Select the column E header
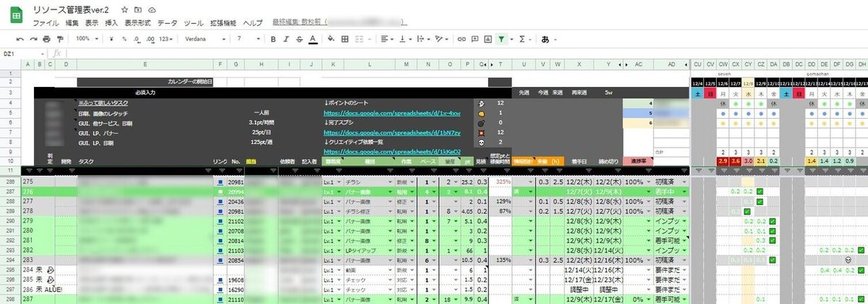Viewport: 868px width, 304px height. (x=145, y=64)
